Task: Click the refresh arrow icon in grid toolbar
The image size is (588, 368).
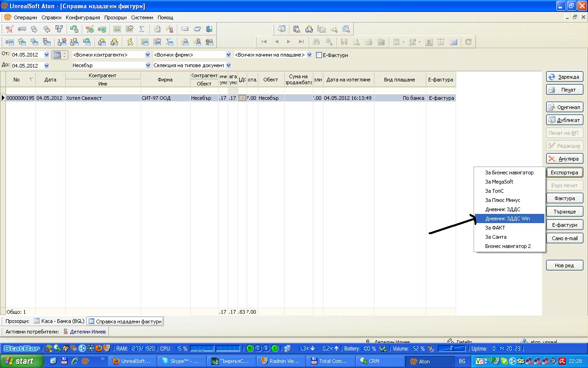Action: click(468, 42)
